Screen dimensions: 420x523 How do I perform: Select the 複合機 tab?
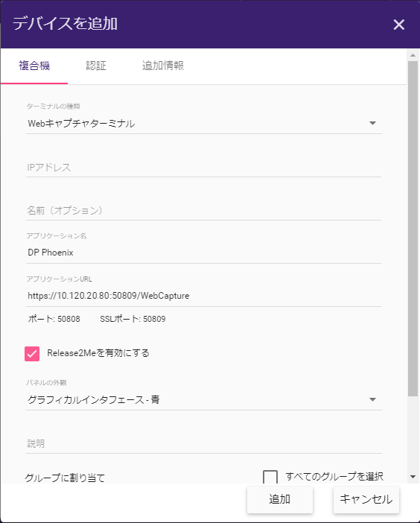point(34,66)
